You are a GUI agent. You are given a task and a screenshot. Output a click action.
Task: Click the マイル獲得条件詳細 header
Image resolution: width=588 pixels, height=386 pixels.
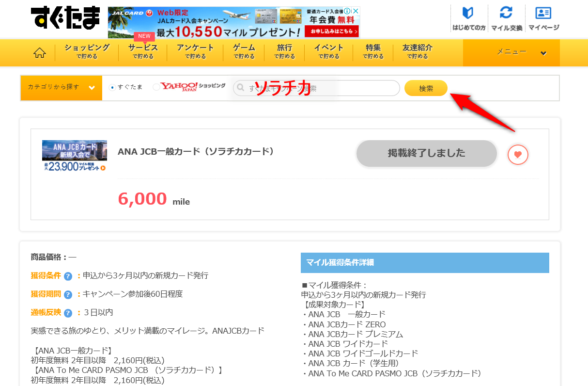(x=425, y=263)
